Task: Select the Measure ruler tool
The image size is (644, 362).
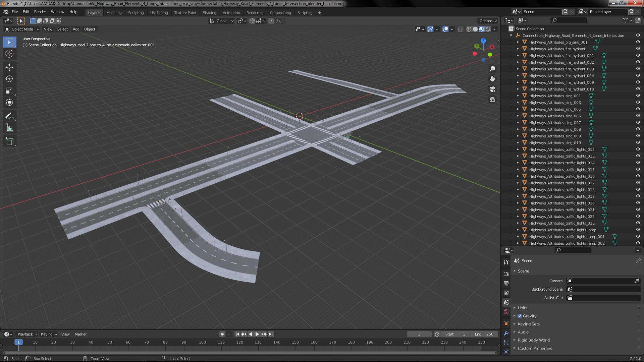Action: coord(9,128)
